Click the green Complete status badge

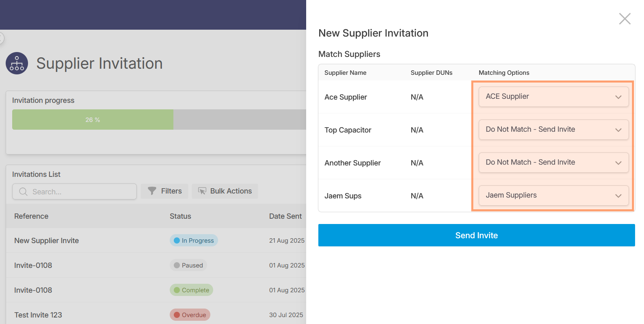pos(191,290)
